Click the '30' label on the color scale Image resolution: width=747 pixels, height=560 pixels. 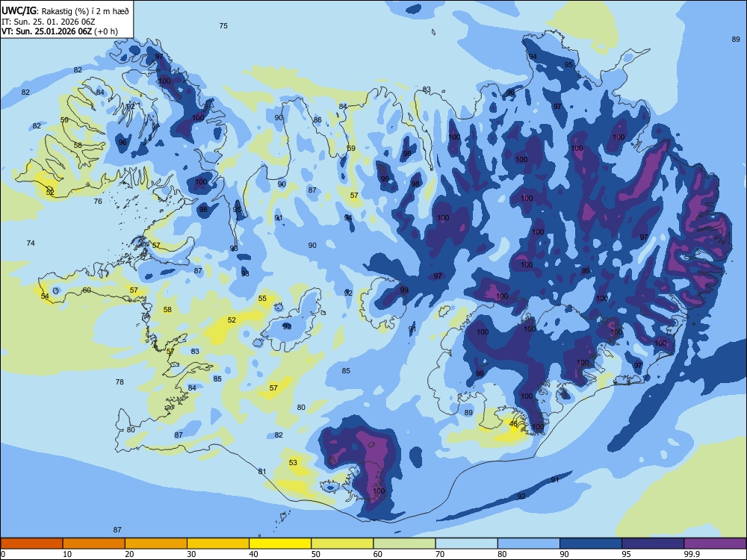click(191, 554)
